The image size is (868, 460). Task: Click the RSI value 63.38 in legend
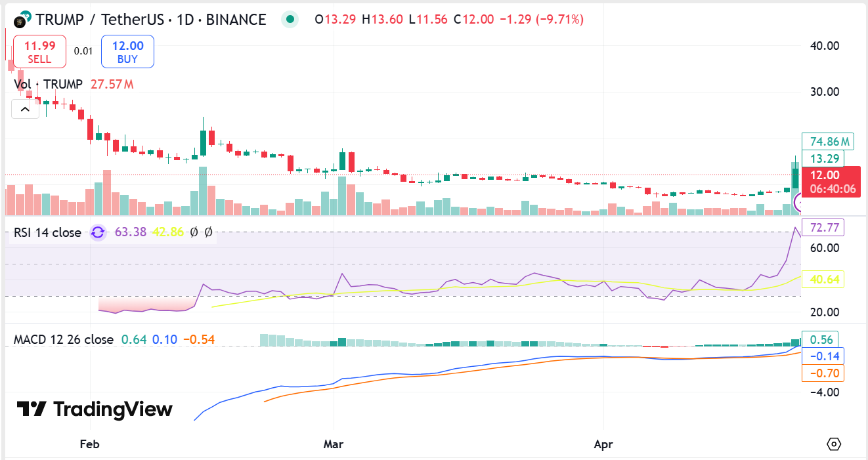point(129,232)
